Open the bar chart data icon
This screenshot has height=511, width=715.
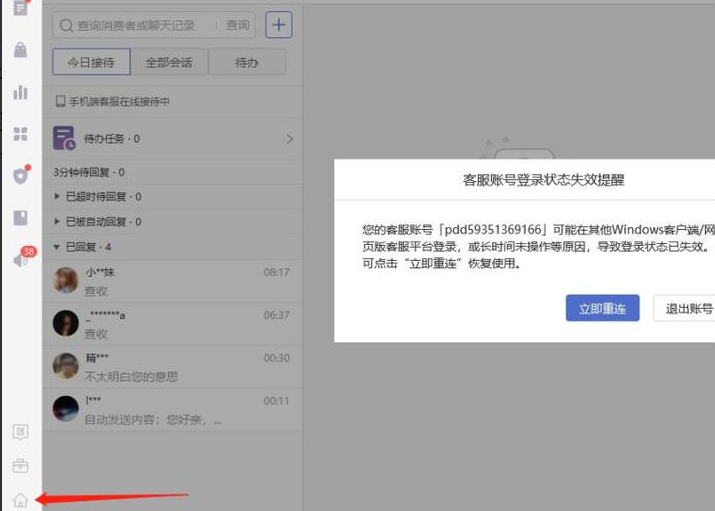pos(21,92)
